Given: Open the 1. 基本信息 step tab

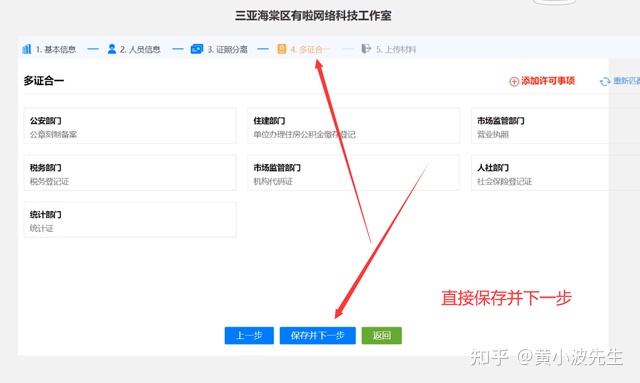Looking at the screenshot, I should click(x=49, y=49).
